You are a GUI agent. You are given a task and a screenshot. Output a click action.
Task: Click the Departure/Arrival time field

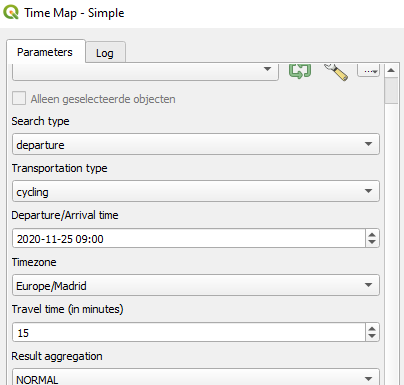(189, 238)
